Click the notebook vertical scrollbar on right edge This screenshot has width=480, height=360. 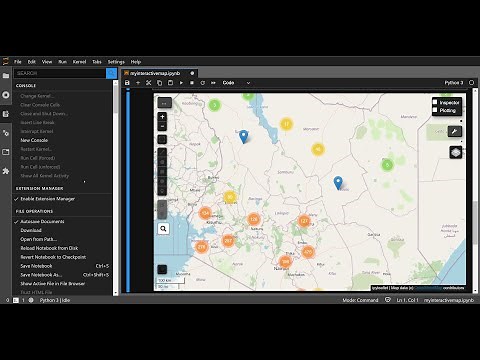click(x=475, y=222)
